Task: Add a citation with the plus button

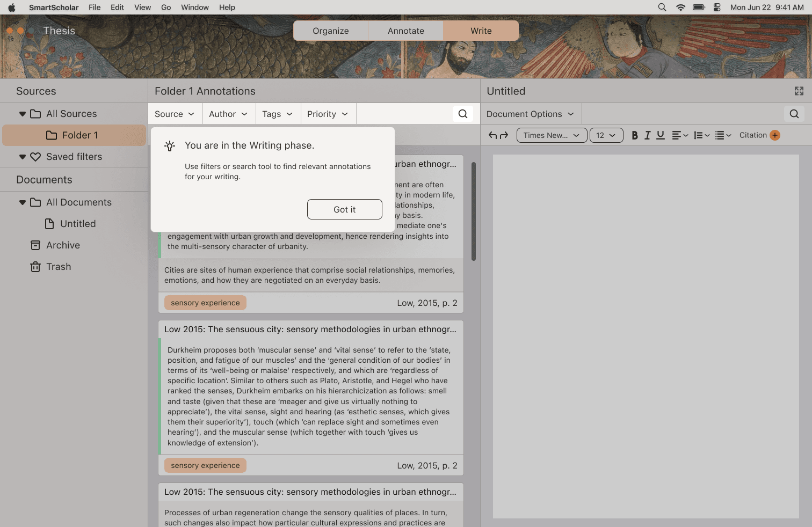Action: click(x=775, y=135)
